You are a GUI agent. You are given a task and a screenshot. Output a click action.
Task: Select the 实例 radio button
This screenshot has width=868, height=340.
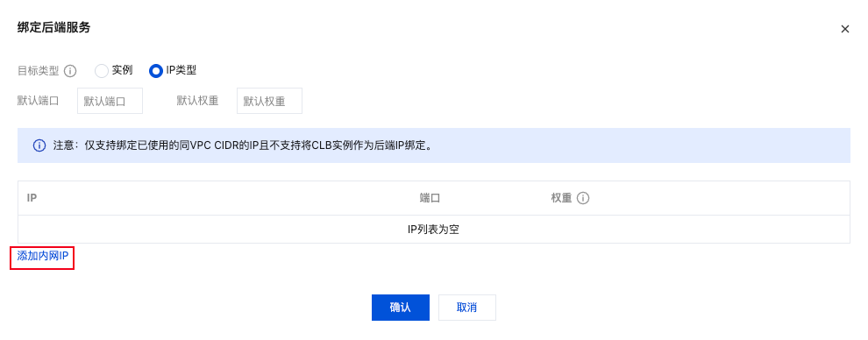click(102, 71)
